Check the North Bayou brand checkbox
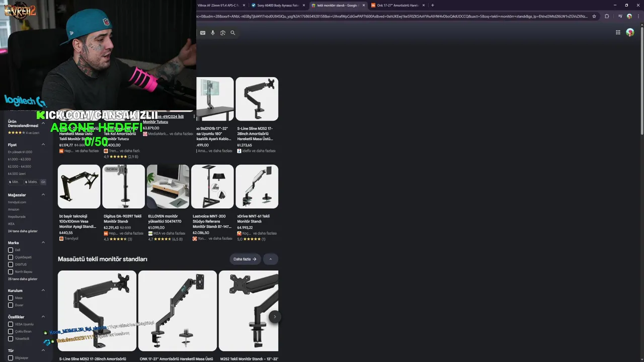644x362 pixels. (x=11, y=271)
